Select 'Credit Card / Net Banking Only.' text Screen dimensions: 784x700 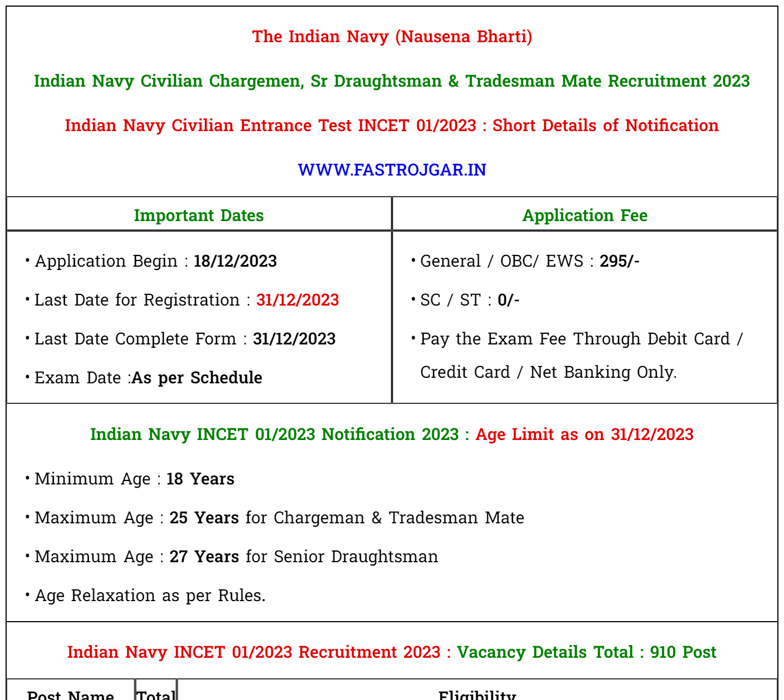point(549,372)
